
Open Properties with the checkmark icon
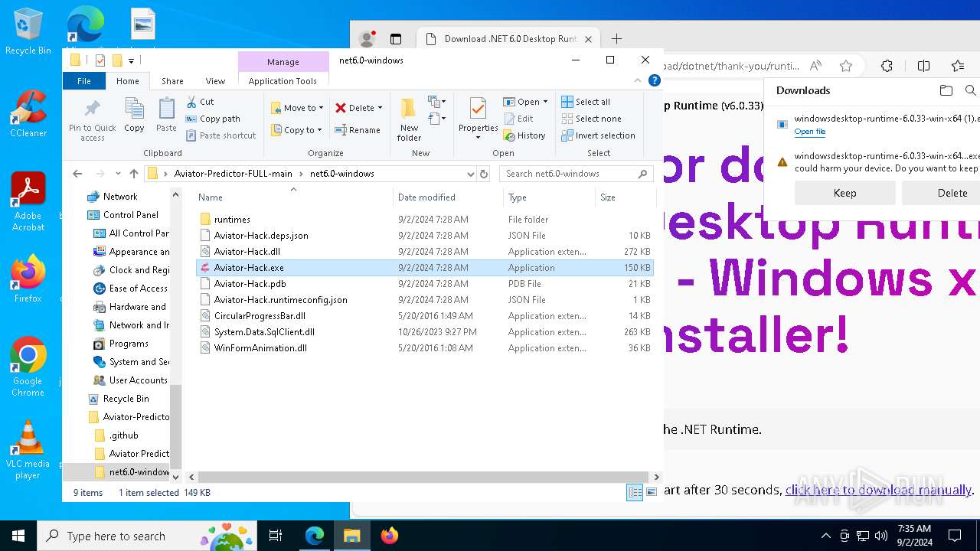479,119
